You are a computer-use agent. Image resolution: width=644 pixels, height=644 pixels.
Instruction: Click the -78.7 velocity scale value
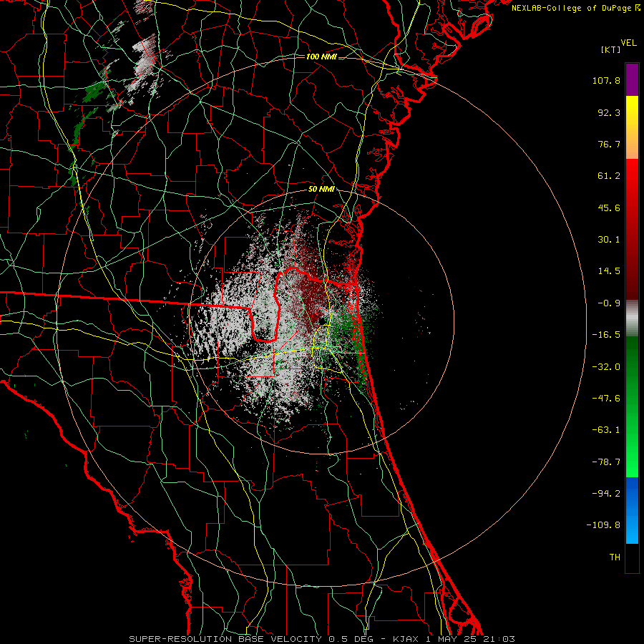[x=606, y=462]
